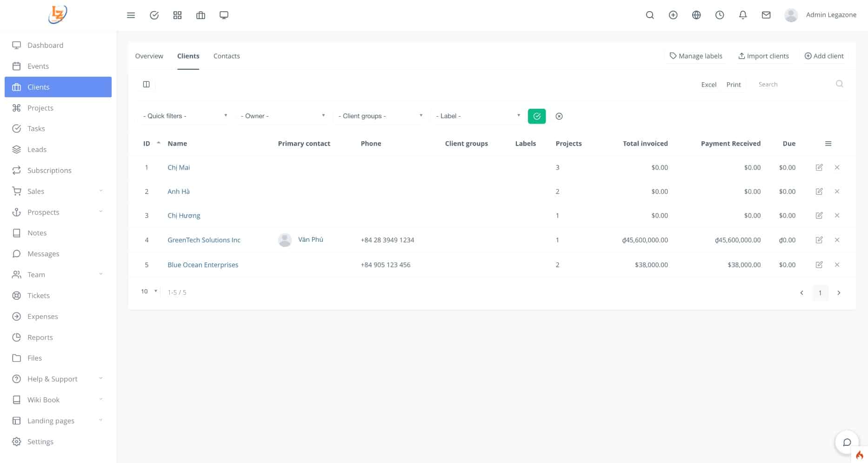The image size is (868, 463).
Task: Focus the table Search input field
Action: pyautogui.click(x=794, y=85)
